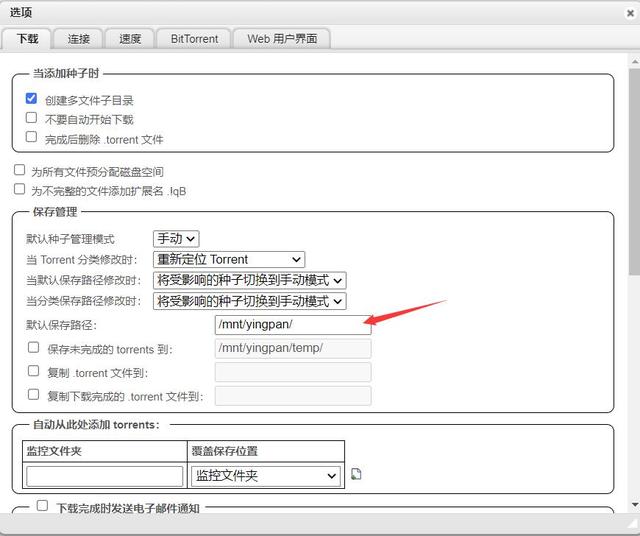Switch to the 连接 tab
Screen dimensions: 640x536
pos(79,39)
